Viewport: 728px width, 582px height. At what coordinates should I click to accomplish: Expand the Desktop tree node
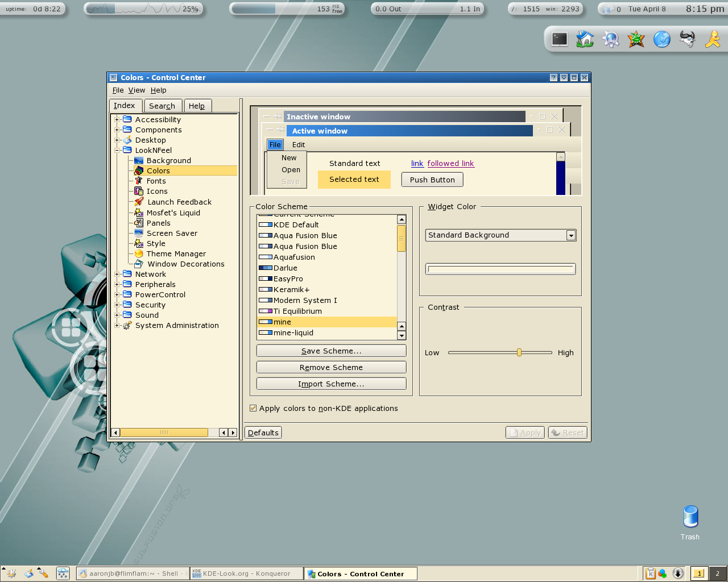tap(117, 140)
